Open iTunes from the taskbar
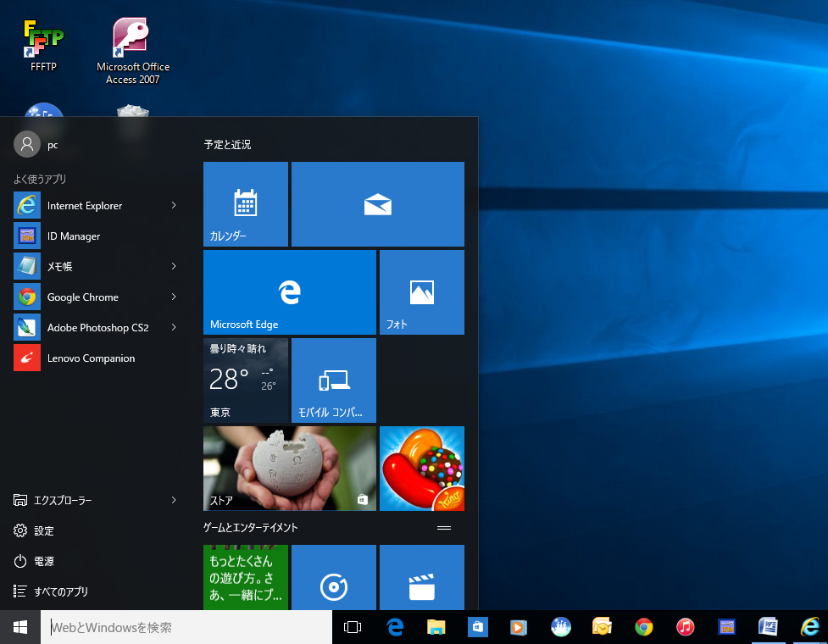Image resolution: width=828 pixels, height=644 pixels. [x=685, y=627]
